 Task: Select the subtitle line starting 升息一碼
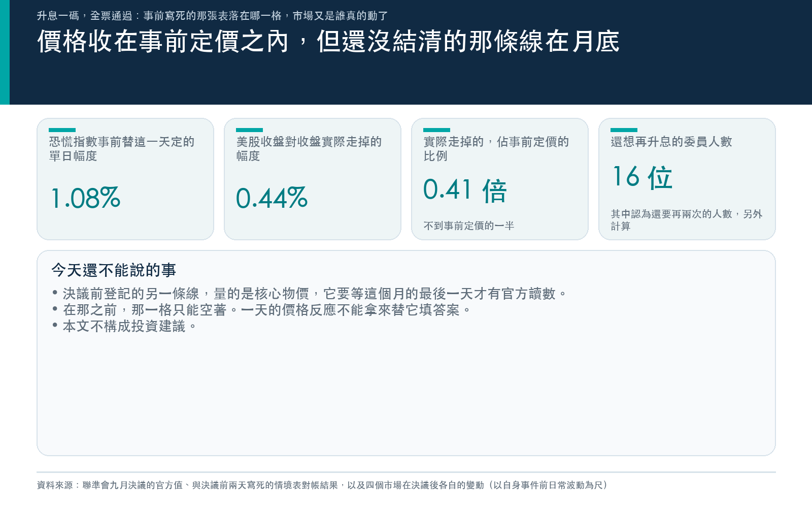212,16
